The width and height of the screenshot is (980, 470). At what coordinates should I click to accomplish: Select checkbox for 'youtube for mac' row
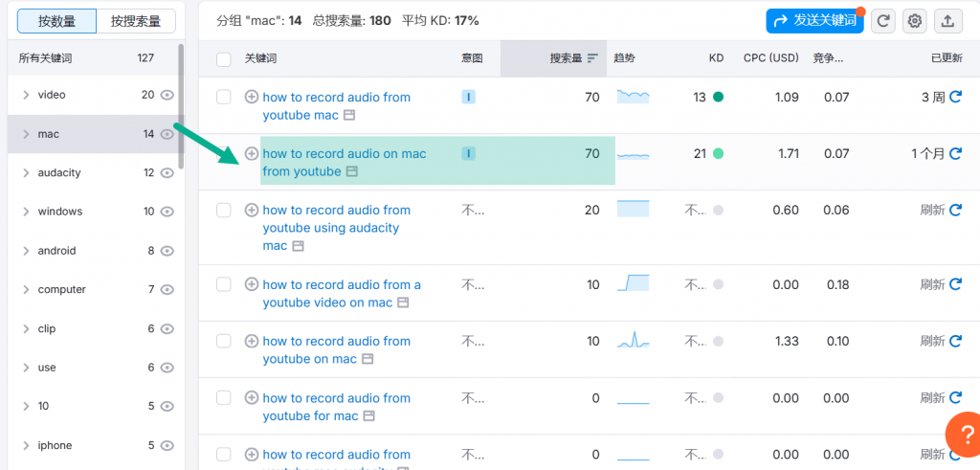(223, 397)
